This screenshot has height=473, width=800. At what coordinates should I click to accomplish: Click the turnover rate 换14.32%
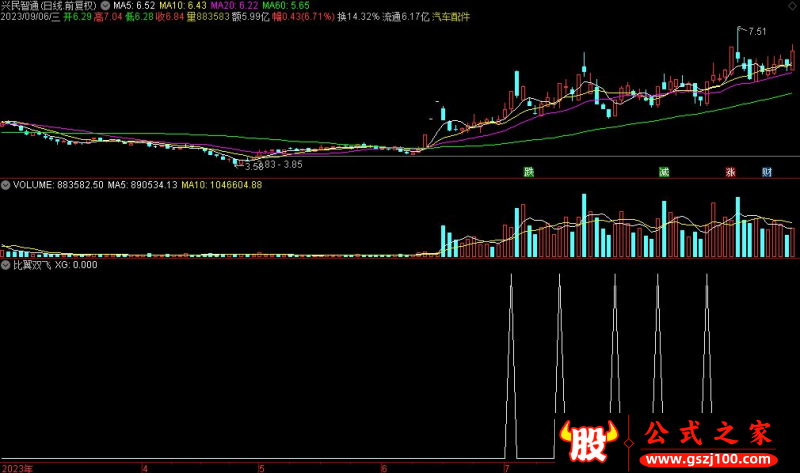(358, 17)
